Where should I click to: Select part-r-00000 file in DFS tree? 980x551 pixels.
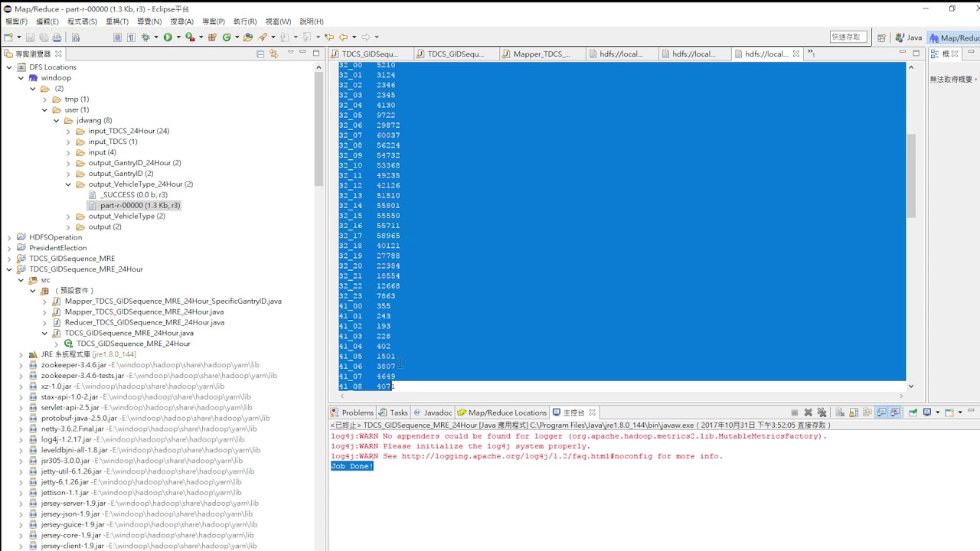(134, 205)
